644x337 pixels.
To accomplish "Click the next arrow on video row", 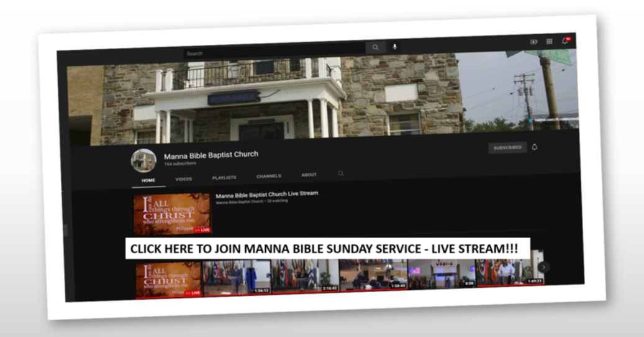I will click(543, 267).
